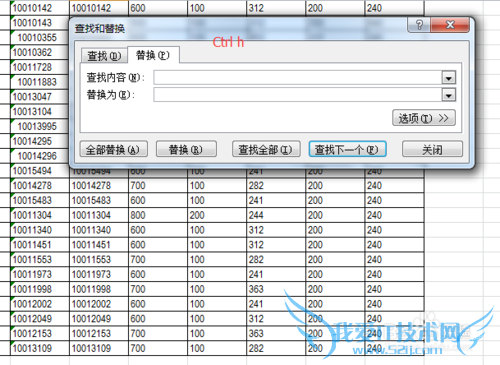The width and height of the screenshot is (500, 365).
Task: Select the cell containing 244
Action: click(x=276, y=215)
